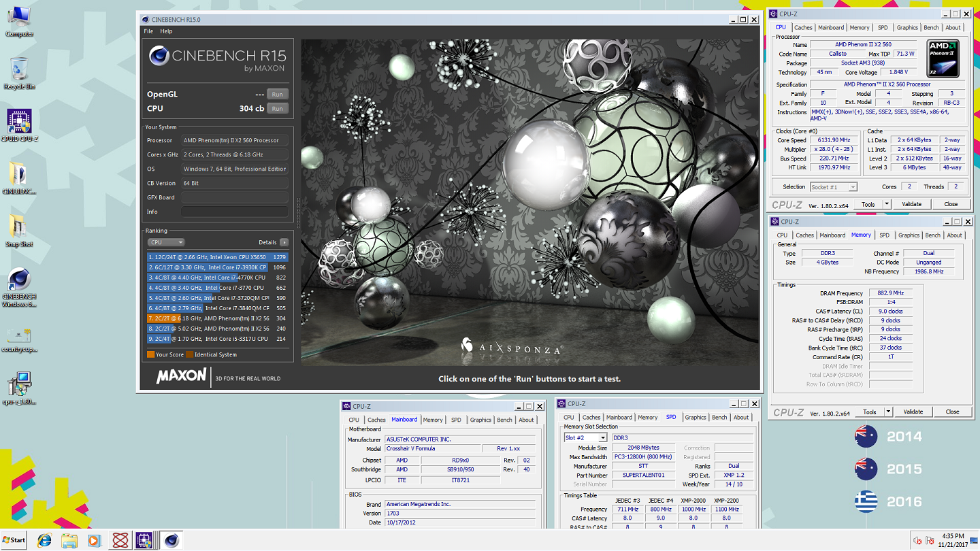
Task: Select the CINEBENCH file icon above Snap Shot
Action: pos(19,178)
